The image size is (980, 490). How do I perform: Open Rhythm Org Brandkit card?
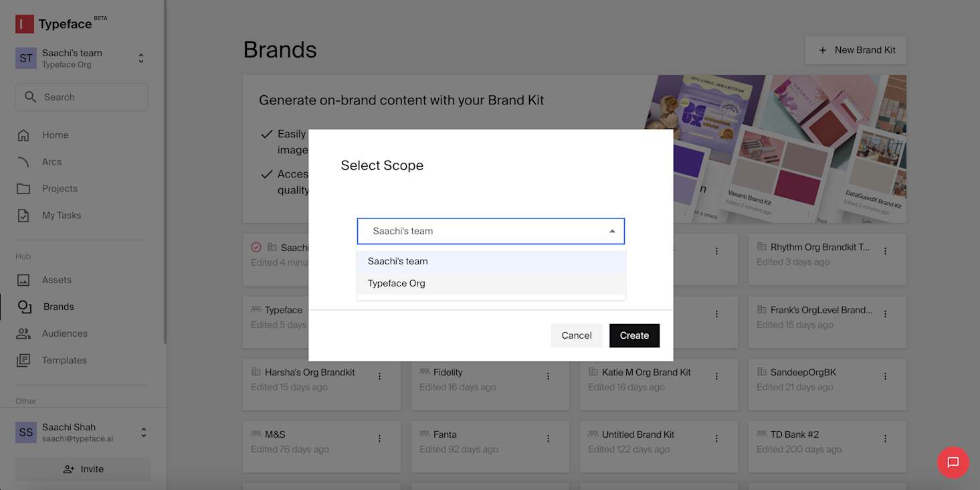pyautogui.click(x=827, y=260)
